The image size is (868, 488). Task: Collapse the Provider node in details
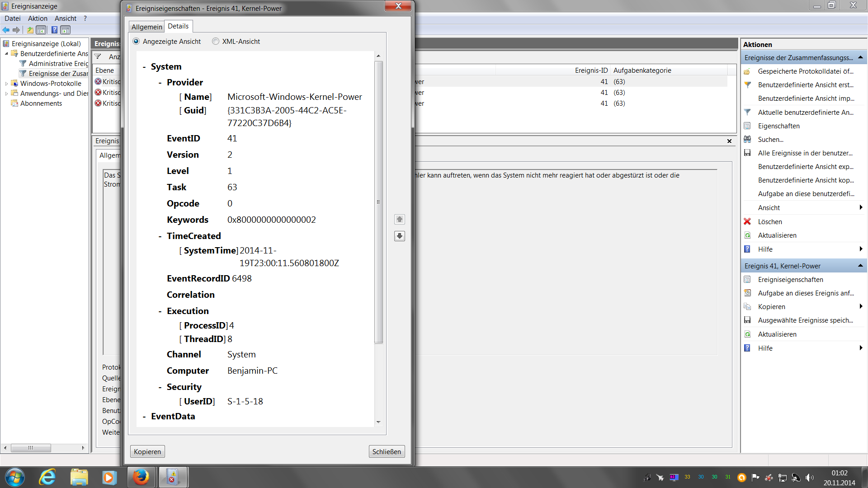point(160,83)
